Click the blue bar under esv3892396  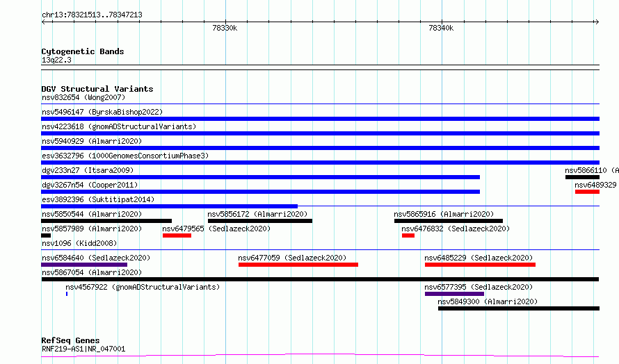tap(170, 206)
